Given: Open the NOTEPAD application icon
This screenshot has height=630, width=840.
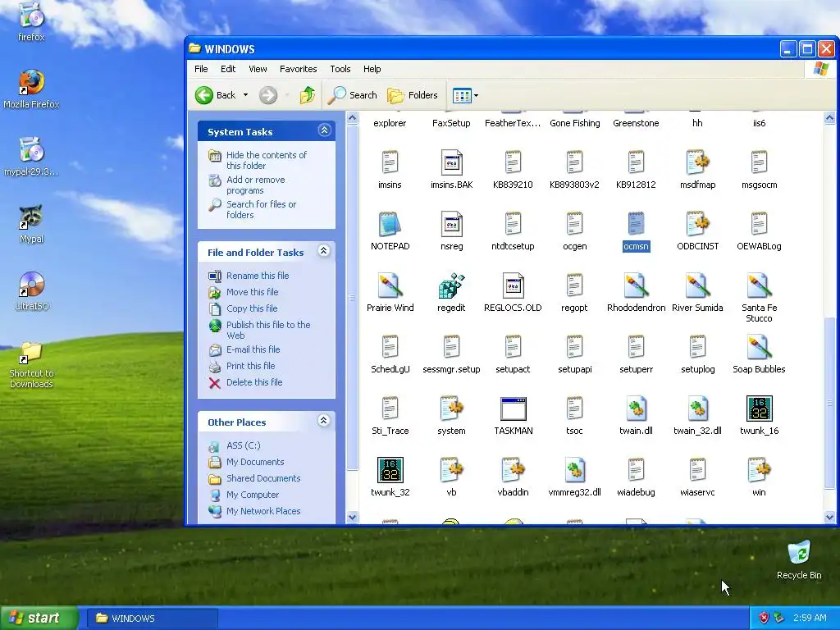Looking at the screenshot, I should coord(390,224).
